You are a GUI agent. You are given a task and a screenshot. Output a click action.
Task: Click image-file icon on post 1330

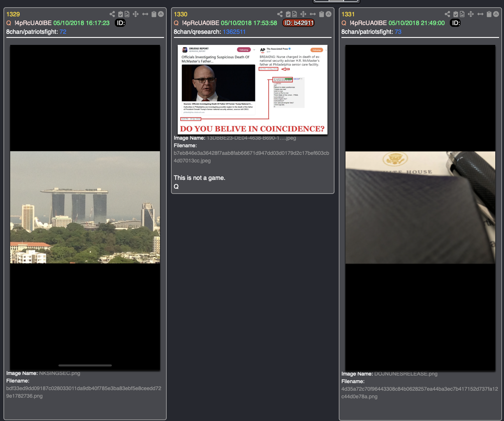(x=295, y=14)
